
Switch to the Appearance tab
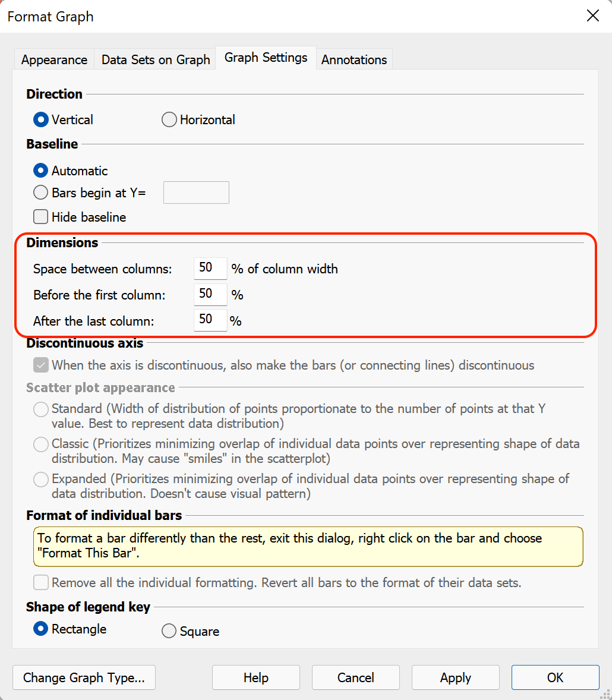(x=53, y=59)
